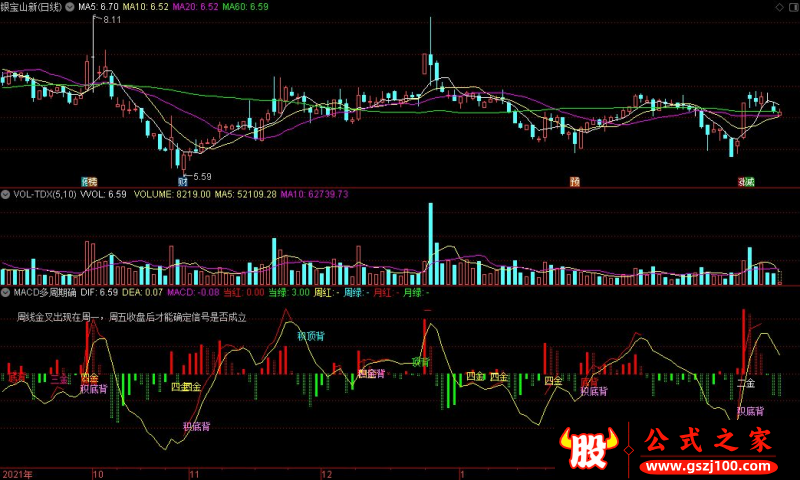The height and width of the screenshot is (480, 800).
Task: Select the 周红 legend entry
Action: pos(327,293)
